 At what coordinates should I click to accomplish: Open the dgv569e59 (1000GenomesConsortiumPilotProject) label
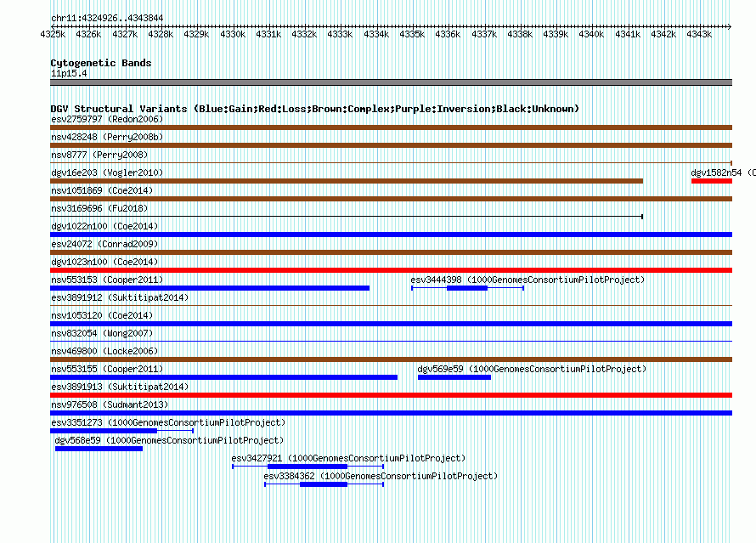pyautogui.click(x=532, y=369)
